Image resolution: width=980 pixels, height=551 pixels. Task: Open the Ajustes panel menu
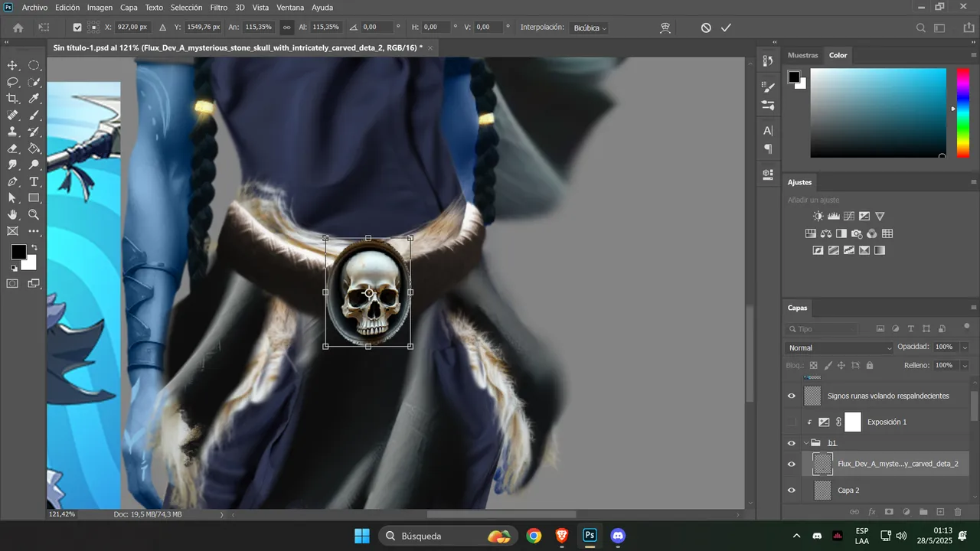tap(973, 182)
